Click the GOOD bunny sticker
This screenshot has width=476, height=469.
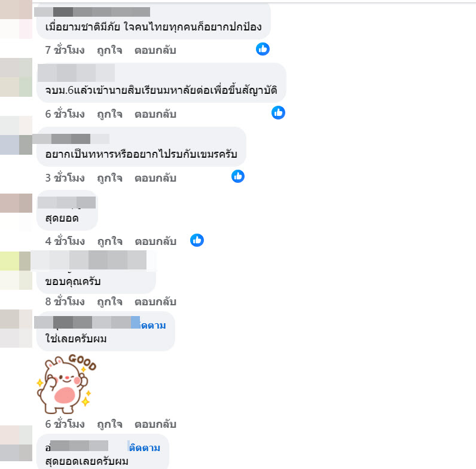coord(66,384)
